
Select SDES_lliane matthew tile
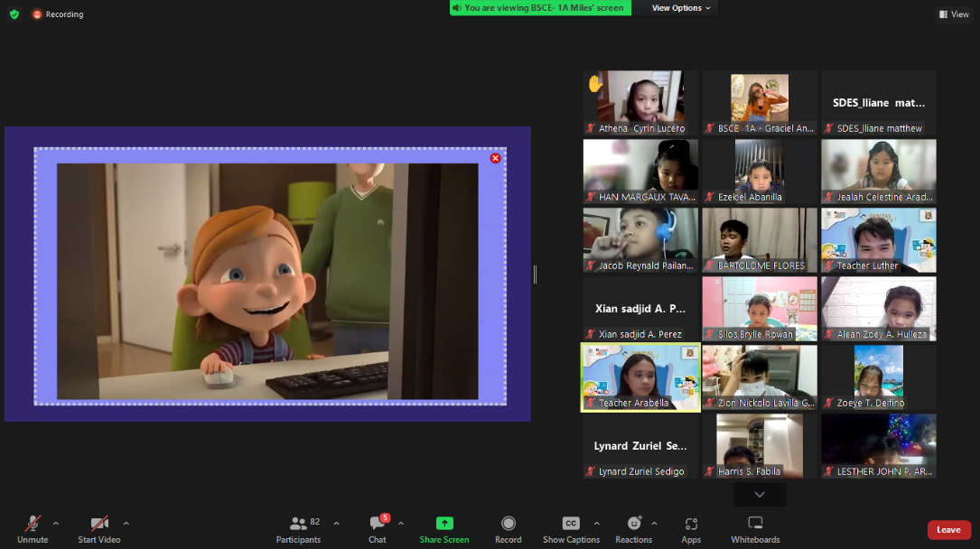tap(879, 102)
